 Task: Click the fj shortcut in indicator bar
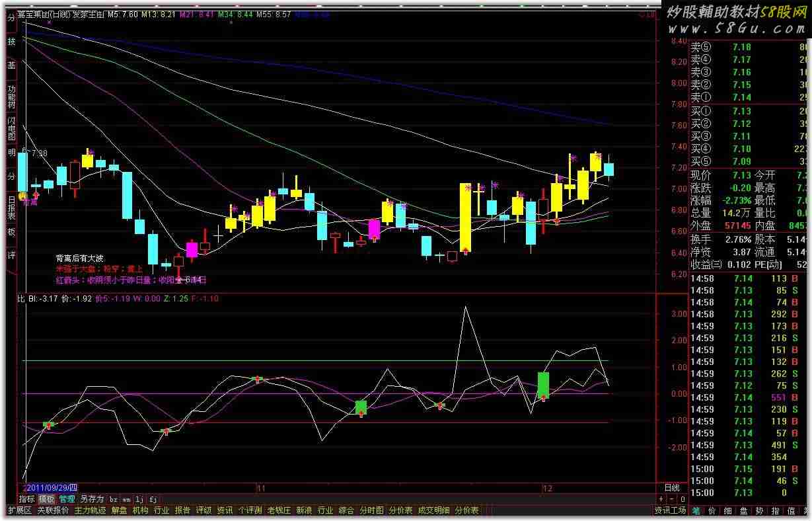tap(153, 499)
